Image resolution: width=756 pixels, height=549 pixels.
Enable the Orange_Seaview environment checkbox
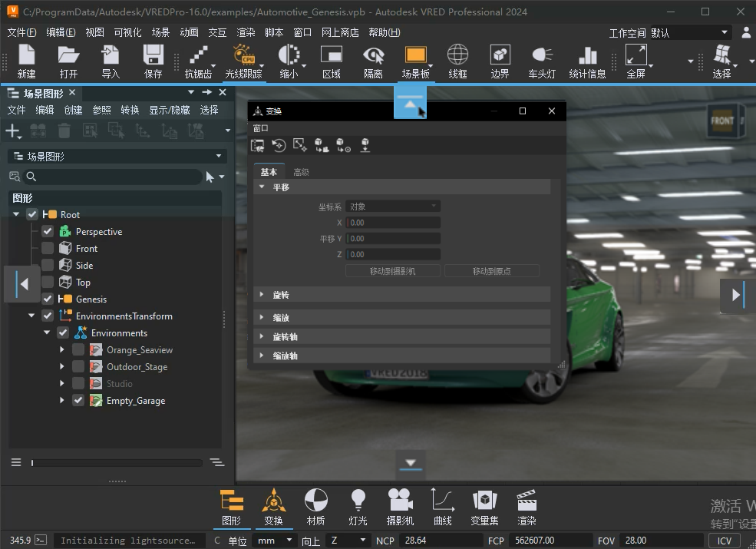(78, 350)
